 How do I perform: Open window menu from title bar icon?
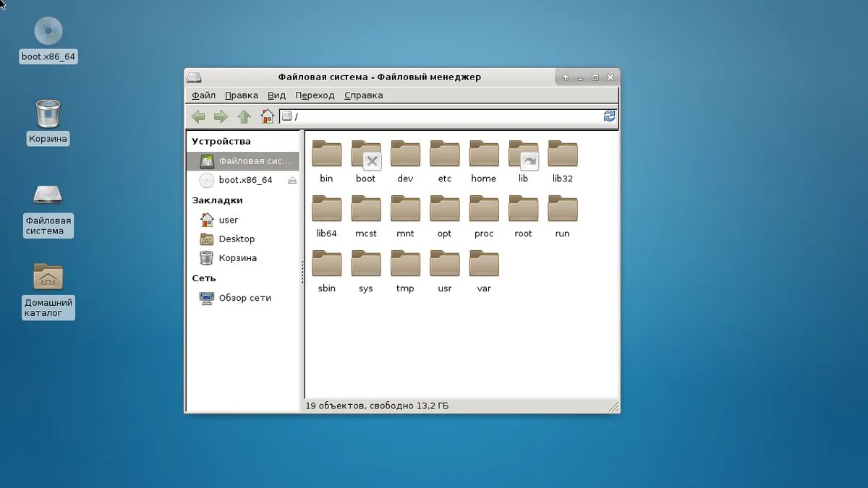click(194, 77)
